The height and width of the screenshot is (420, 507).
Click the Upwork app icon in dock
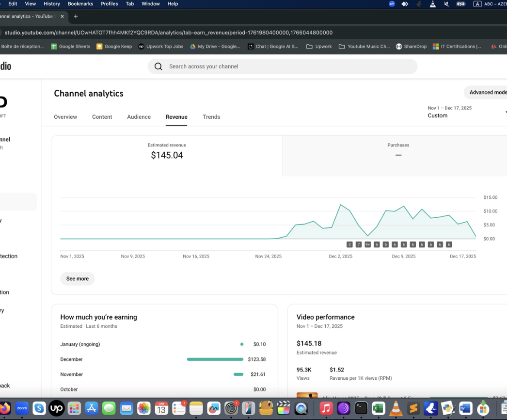(57, 408)
